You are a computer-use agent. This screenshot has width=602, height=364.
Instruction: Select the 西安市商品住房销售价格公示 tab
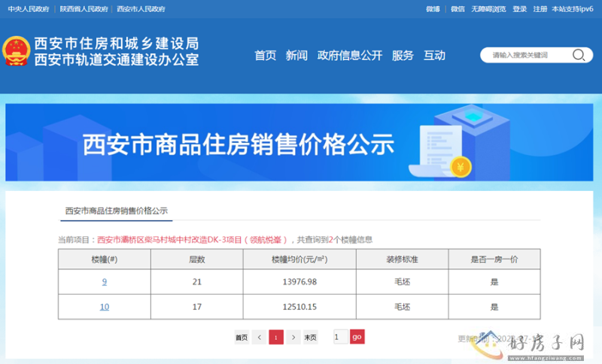117,211
